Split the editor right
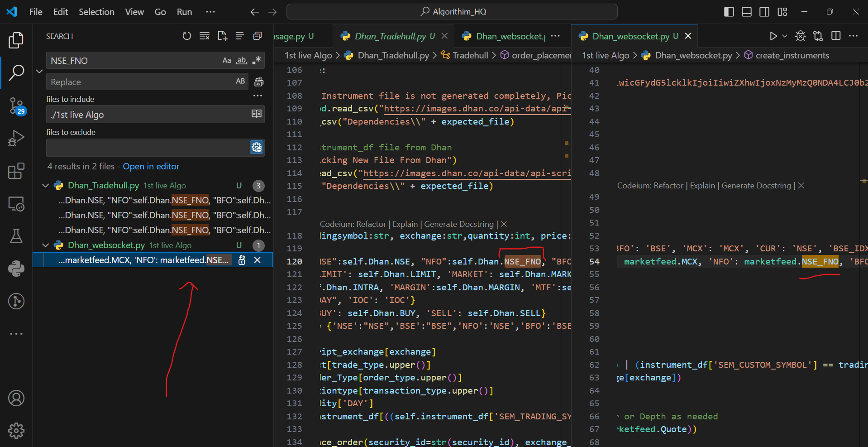868x447 pixels. (x=836, y=36)
